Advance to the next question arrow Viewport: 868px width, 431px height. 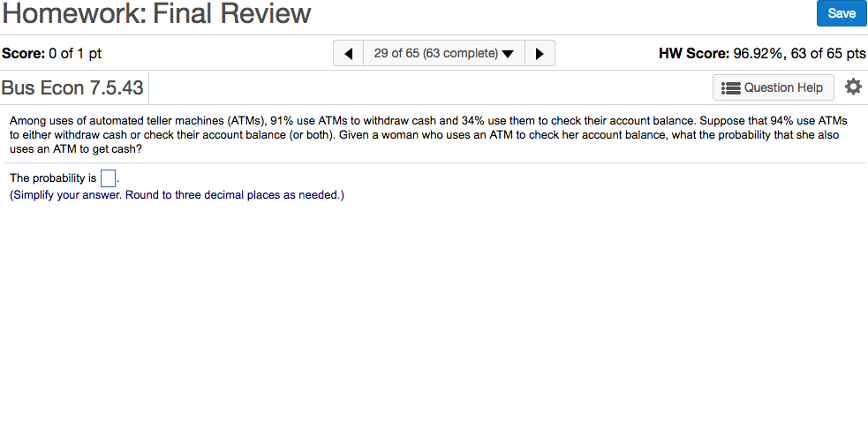(x=540, y=53)
